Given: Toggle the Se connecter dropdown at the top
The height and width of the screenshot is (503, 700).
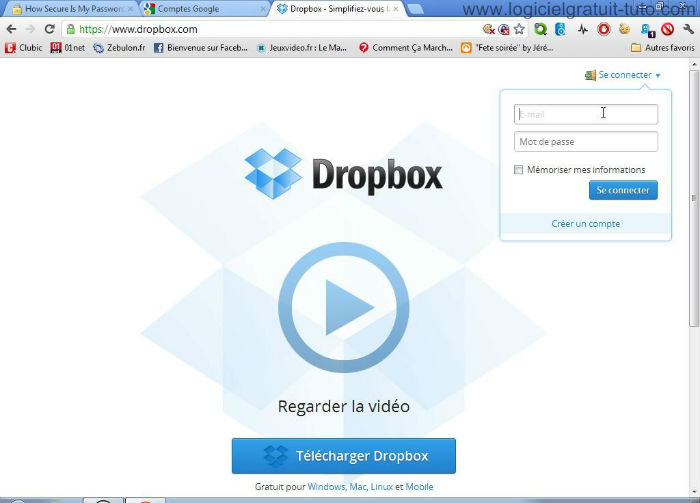Looking at the screenshot, I should (x=629, y=75).
